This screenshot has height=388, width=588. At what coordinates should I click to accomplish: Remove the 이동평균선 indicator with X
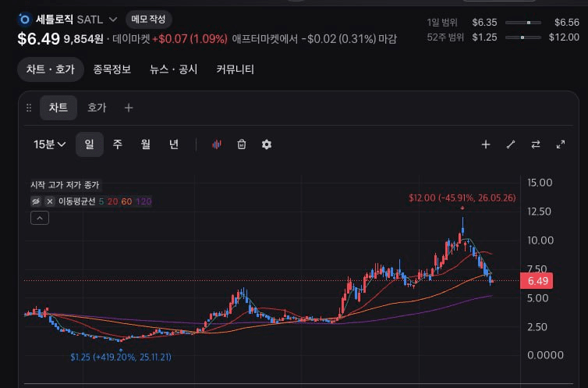(x=49, y=201)
